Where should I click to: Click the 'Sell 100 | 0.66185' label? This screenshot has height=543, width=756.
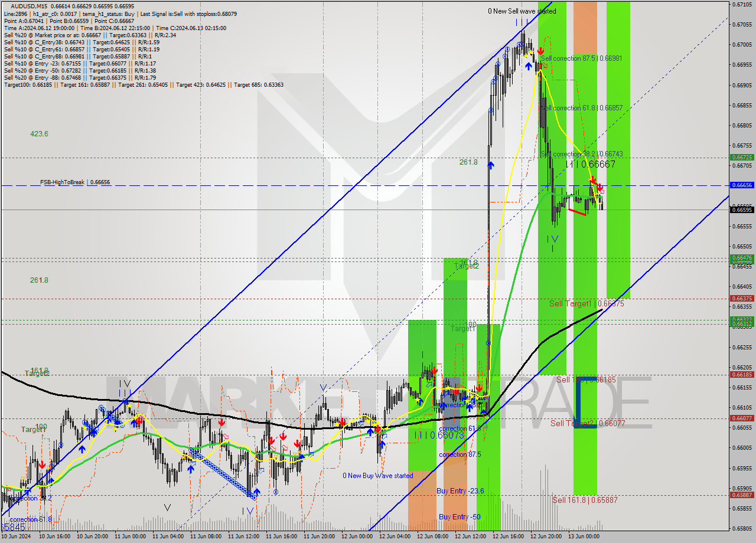[586, 380]
